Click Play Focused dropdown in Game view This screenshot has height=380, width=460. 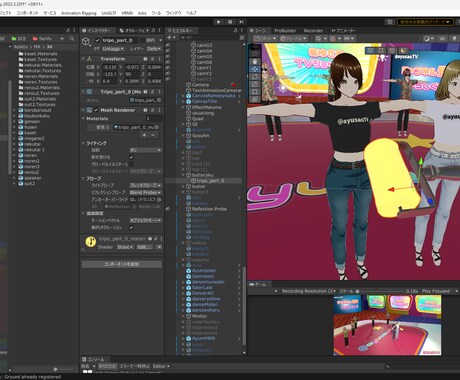[440, 291]
